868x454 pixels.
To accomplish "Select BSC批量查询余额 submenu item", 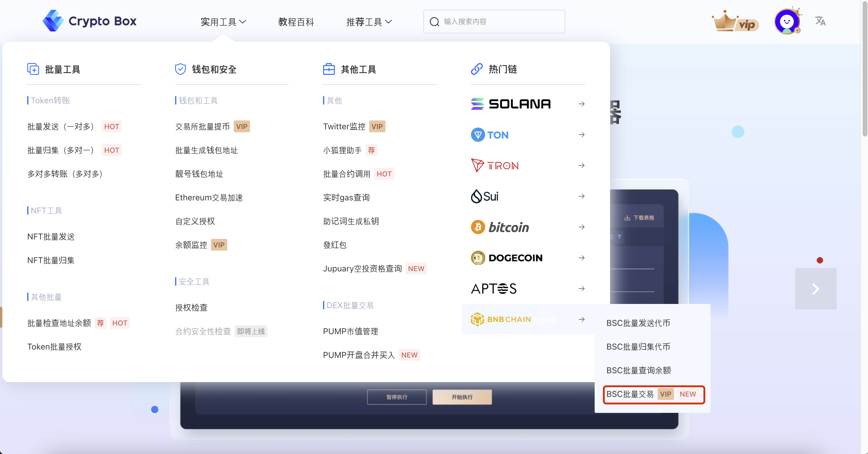I will 638,370.
